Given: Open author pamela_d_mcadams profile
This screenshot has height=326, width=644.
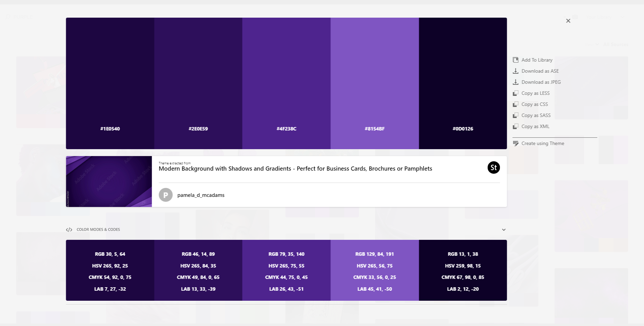Looking at the screenshot, I should tap(201, 195).
